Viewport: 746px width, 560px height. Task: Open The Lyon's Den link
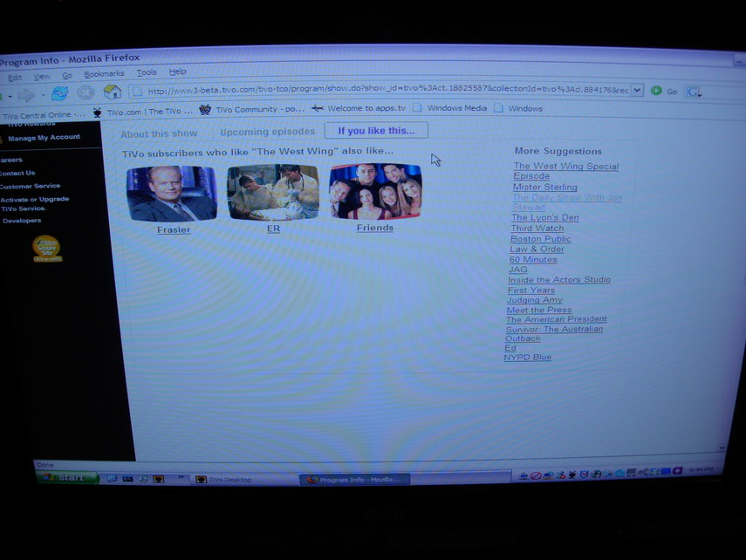click(544, 217)
